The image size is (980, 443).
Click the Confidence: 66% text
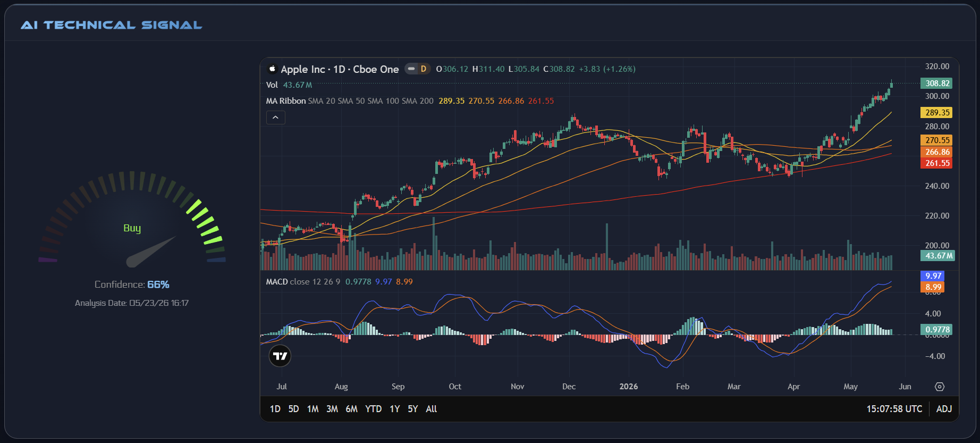tap(132, 285)
